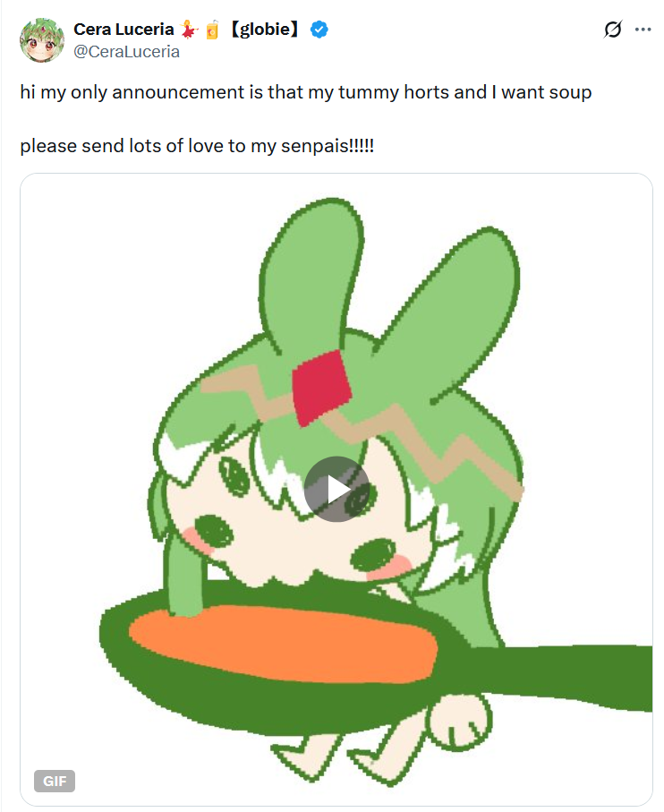Click the character's round hand under the spoon
664x812 pixels.
tap(460, 722)
